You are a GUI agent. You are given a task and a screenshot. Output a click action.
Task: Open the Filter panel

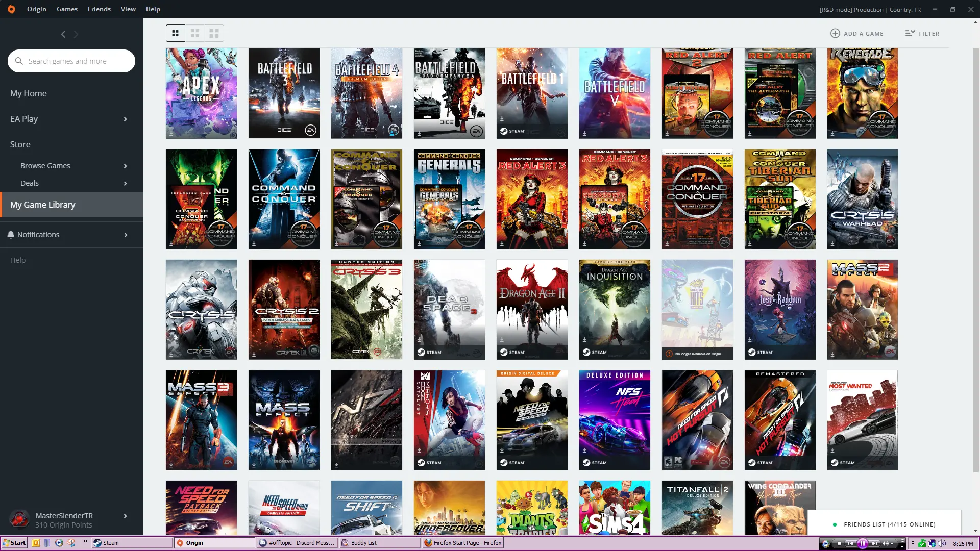[922, 33]
